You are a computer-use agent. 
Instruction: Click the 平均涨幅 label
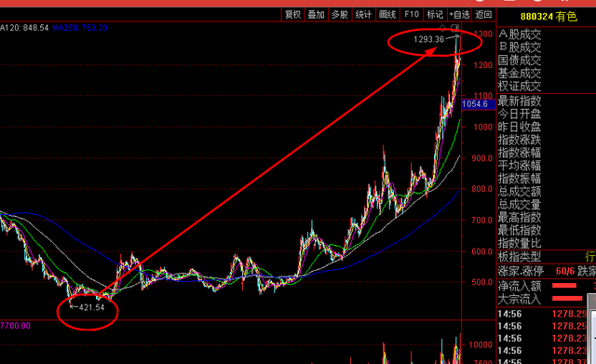pos(520,166)
